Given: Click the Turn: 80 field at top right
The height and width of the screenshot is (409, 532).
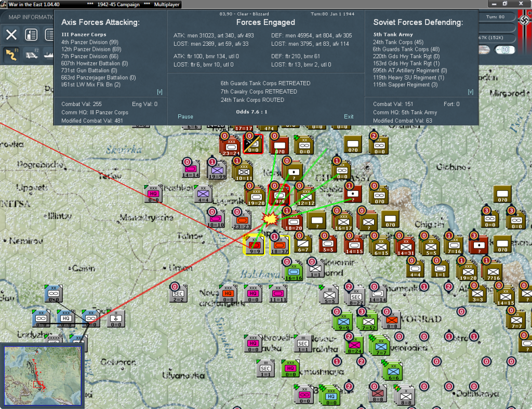Looking at the screenshot, I should (x=495, y=17).
